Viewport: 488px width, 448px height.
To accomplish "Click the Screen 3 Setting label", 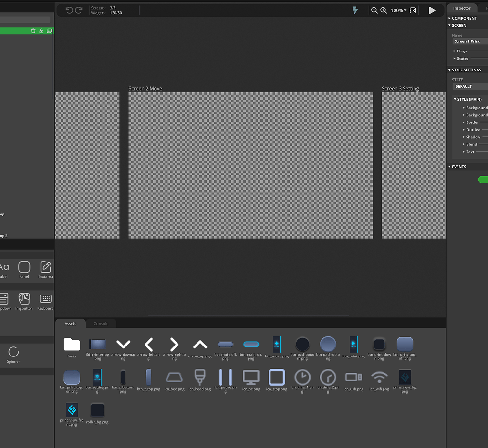I will tap(400, 89).
